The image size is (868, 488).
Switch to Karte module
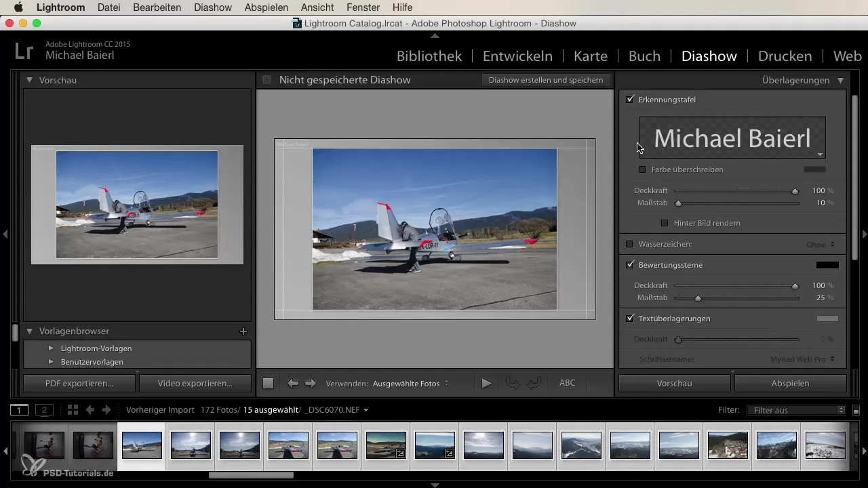coord(590,56)
